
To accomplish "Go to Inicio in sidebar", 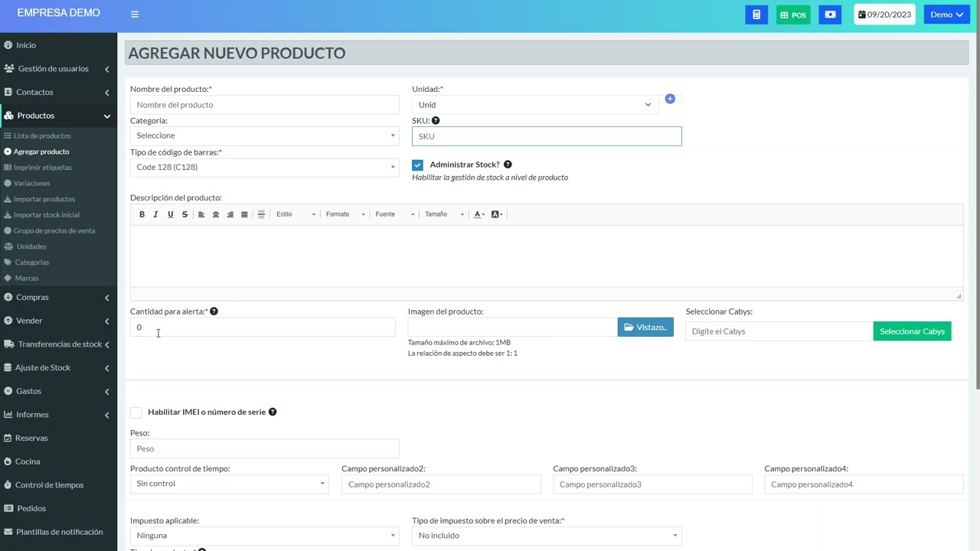I will 58,45.
